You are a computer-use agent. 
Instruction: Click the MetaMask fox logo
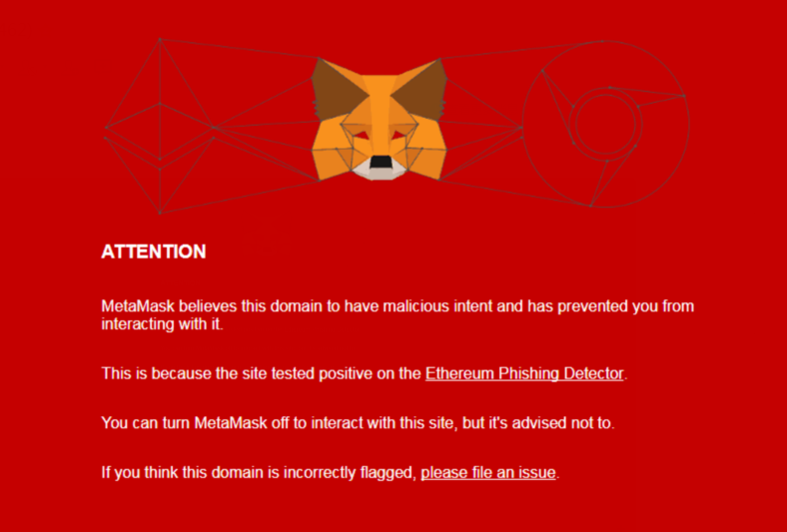click(380, 119)
